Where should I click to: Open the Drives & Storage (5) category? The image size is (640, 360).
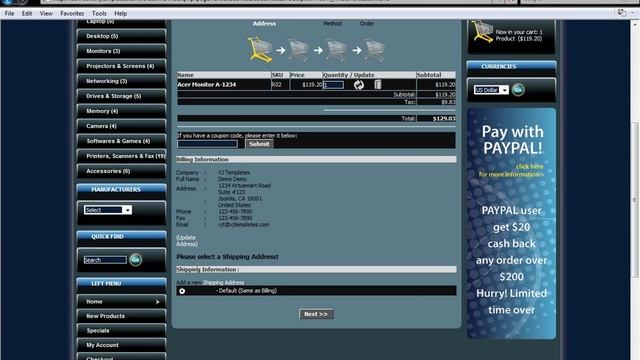point(121,96)
